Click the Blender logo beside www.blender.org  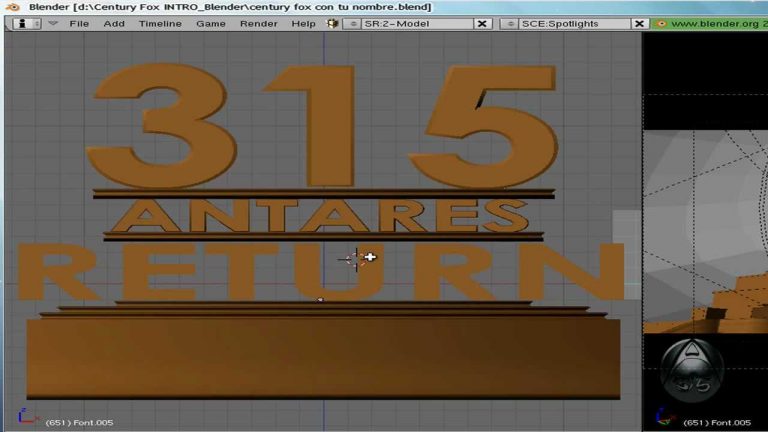click(x=661, y=24)
